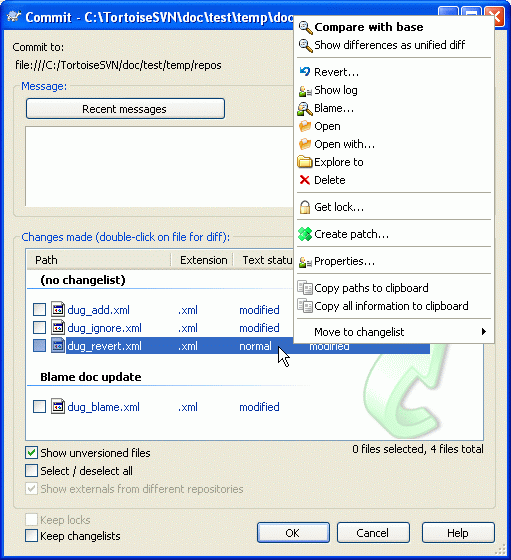Click the Open folder icon

tap(305, 126)
